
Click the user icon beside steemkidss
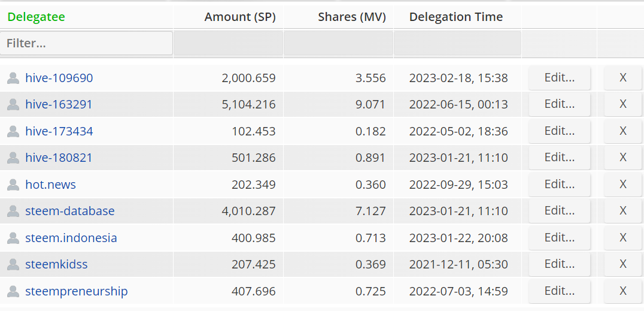click(13, 264)
